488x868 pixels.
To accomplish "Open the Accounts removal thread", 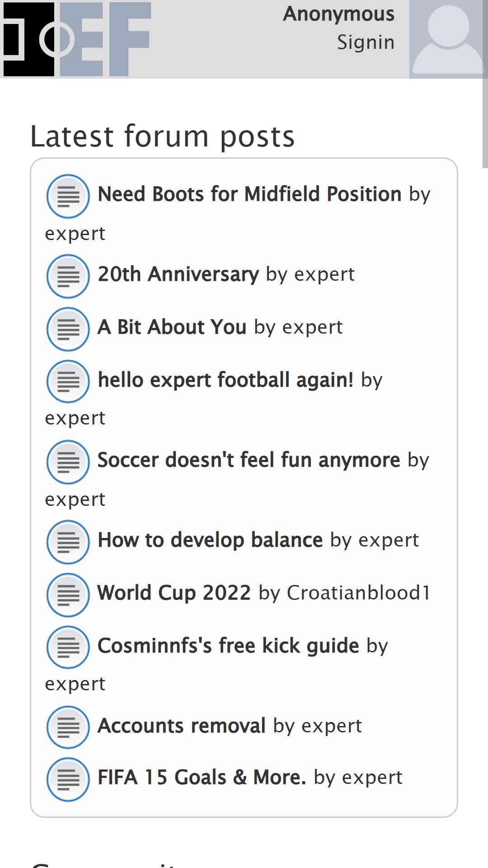I will point(182,726).
